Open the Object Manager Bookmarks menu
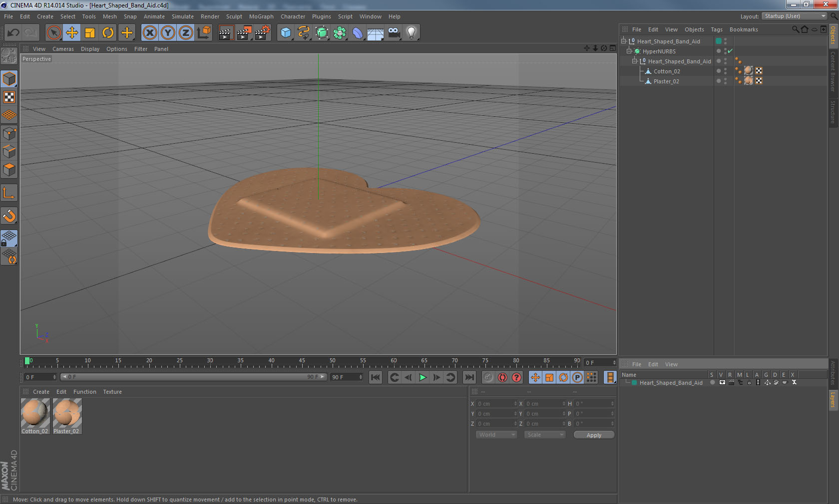Image resolution: width=839 pixels, height=504 pixels. point(744,29)
